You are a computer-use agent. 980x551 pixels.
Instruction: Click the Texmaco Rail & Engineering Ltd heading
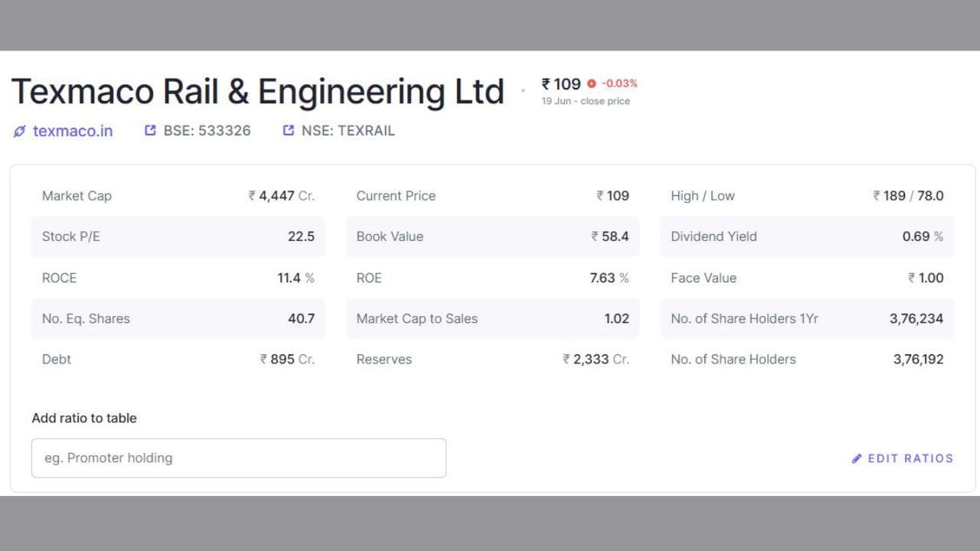(257, 91)
